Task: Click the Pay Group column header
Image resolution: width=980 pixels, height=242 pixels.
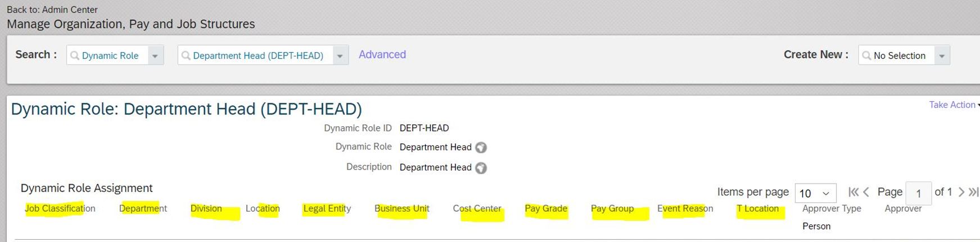Action: tap(612, 208)
